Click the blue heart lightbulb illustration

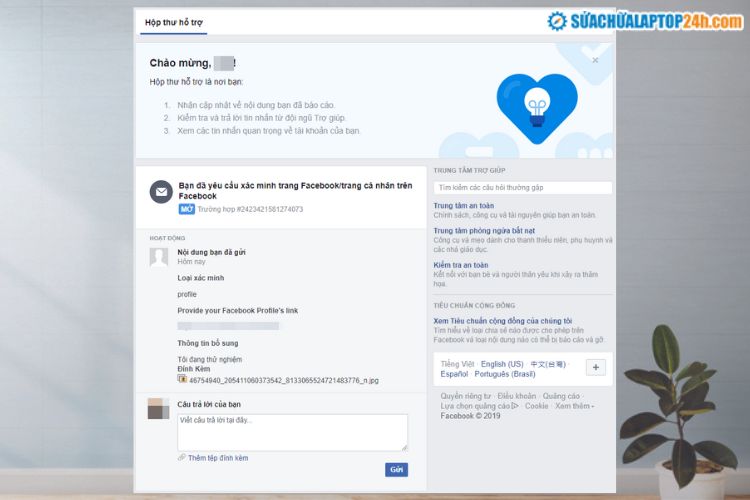537,108
